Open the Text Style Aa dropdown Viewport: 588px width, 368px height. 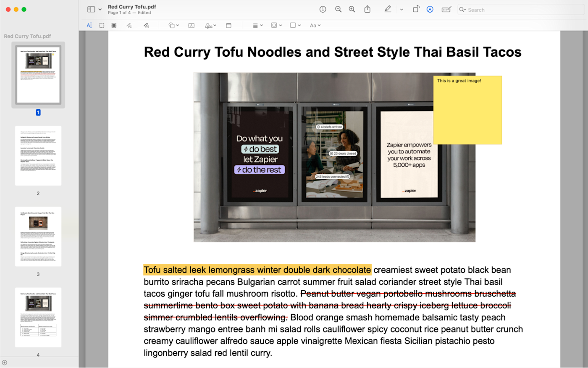(315, 25)
